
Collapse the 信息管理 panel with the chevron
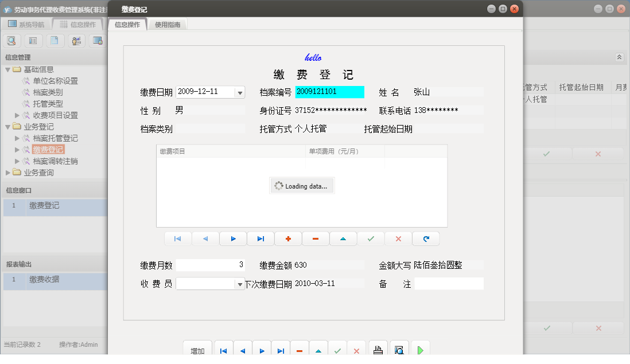[x=619, y=57]
